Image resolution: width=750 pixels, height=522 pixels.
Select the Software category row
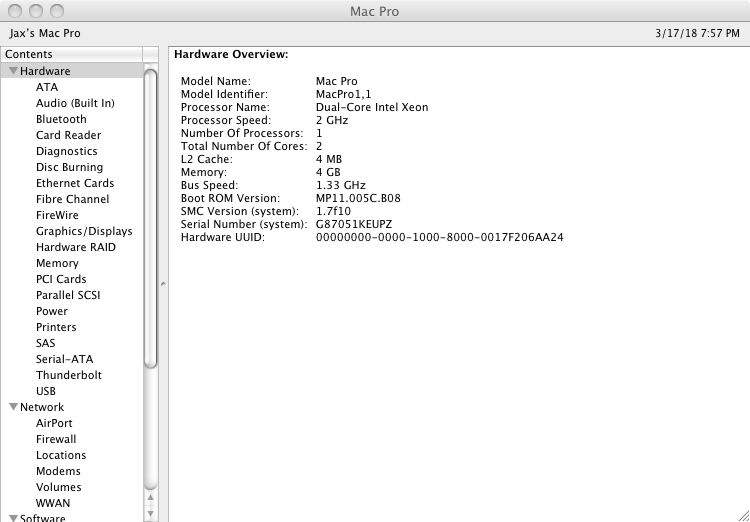point(72,517)
